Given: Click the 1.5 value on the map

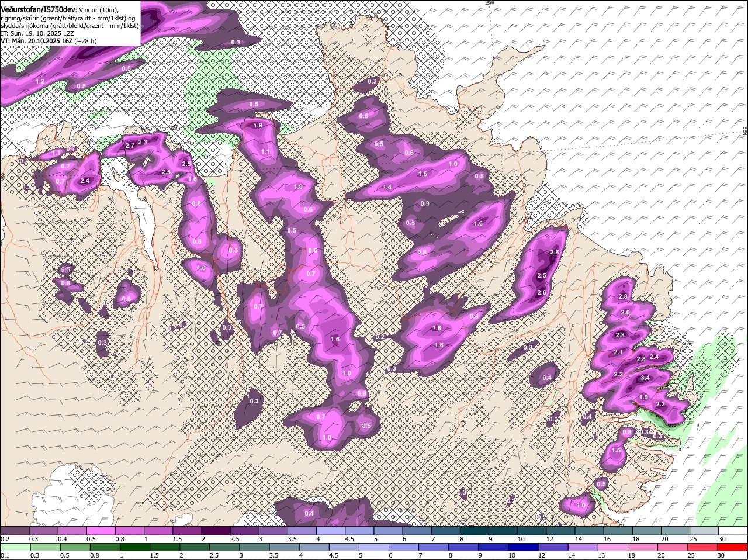Looking at the screenshot, I should 616,451.
